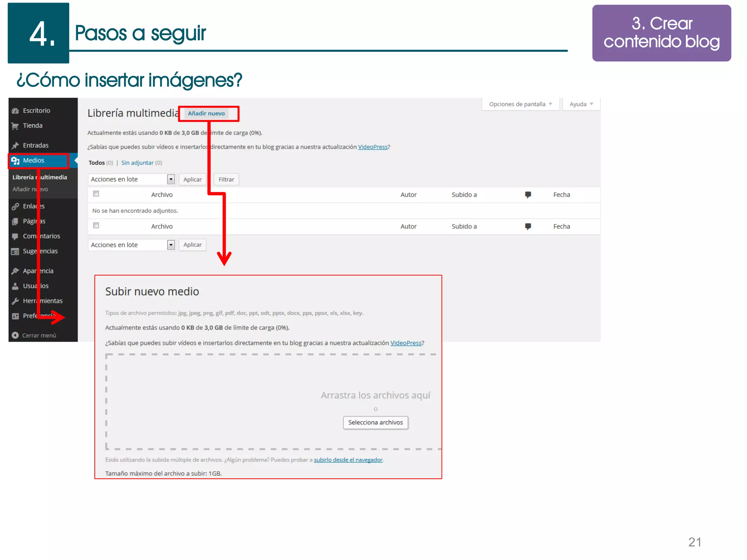Click the Selecciona archivos button
Image resolution: width=747 pixels, height=560 pixels.
point(376,423)
